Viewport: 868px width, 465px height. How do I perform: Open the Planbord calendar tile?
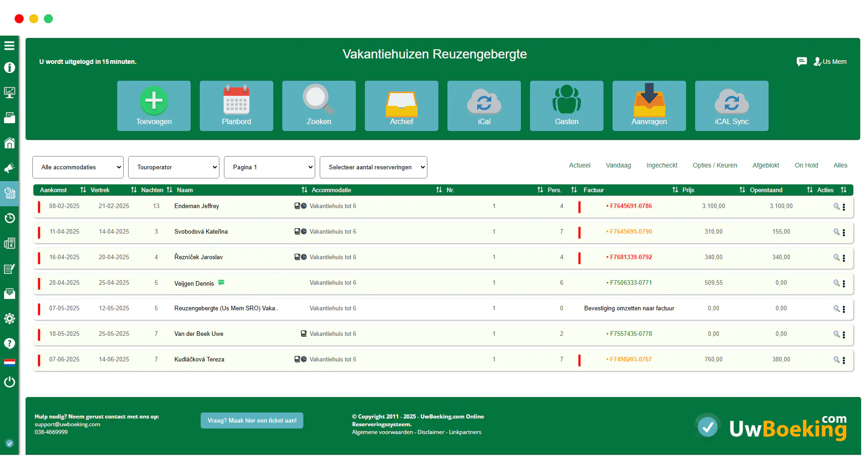coord(236,105)
